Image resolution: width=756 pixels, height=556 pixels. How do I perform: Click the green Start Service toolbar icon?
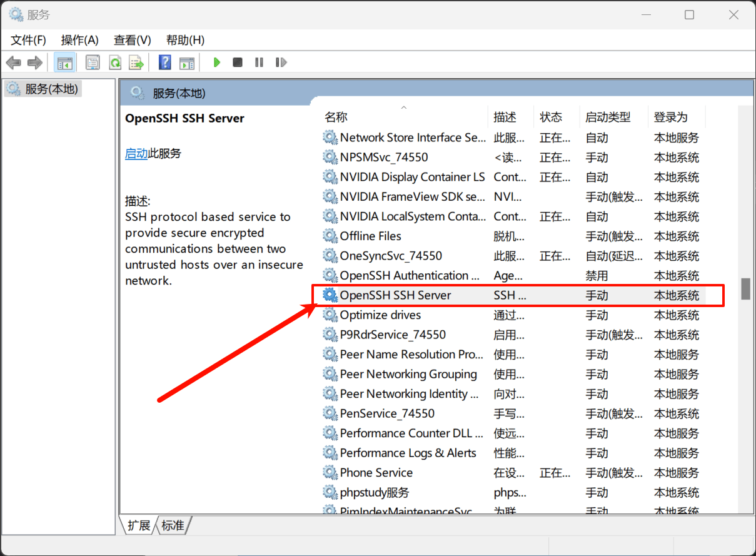[x=216, y=63]
